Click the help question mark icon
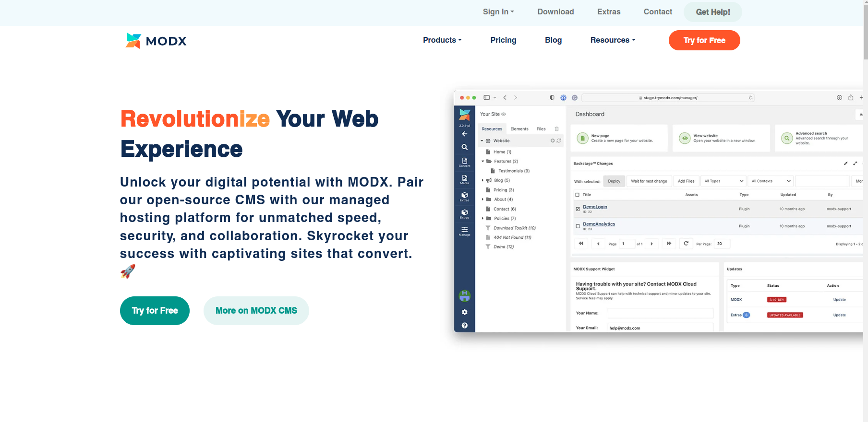 [464, 326]
